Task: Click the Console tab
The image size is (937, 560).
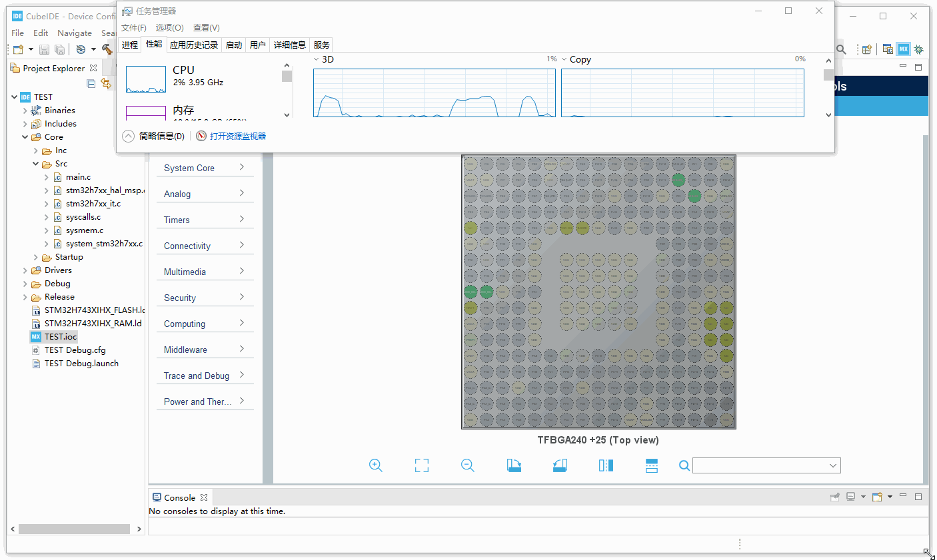Action: tap(180, 497)
